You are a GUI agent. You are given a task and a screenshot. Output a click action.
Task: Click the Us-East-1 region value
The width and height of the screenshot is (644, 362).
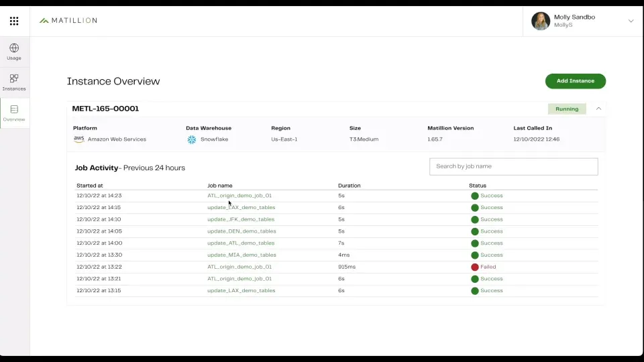tap(284, 139)
